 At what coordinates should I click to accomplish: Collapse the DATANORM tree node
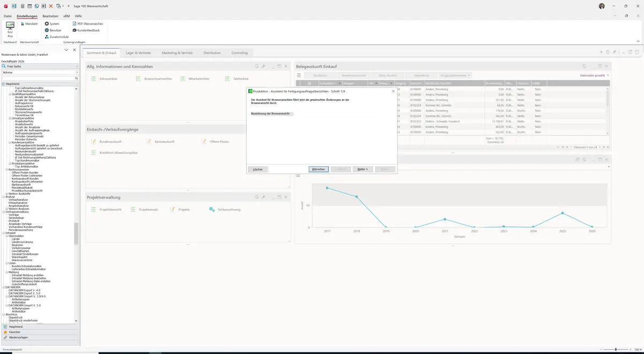(x=3, y=287)
